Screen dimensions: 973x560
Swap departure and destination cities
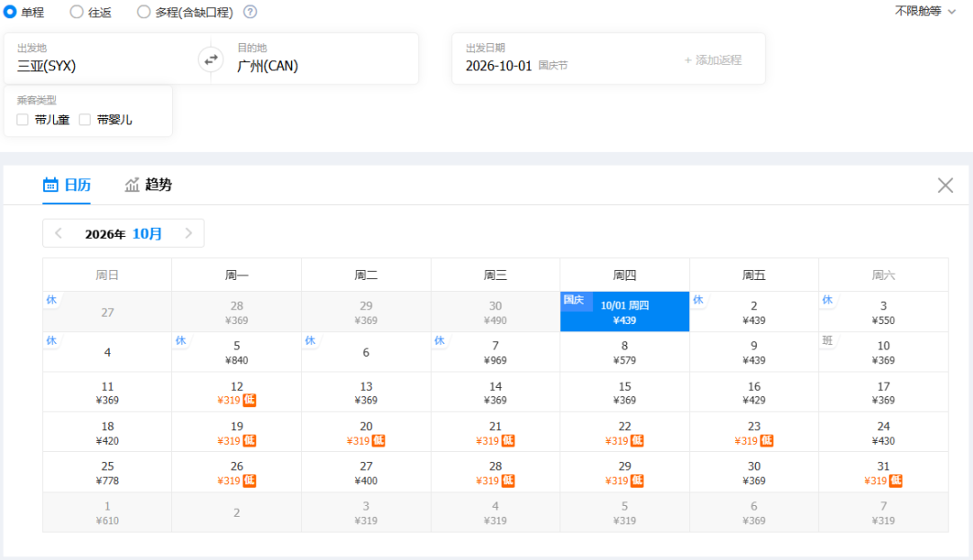click(211, 59)
